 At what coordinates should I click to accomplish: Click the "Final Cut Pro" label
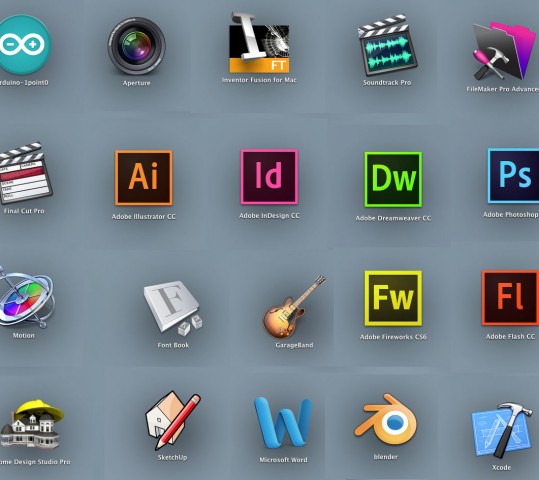pos(24,211)
